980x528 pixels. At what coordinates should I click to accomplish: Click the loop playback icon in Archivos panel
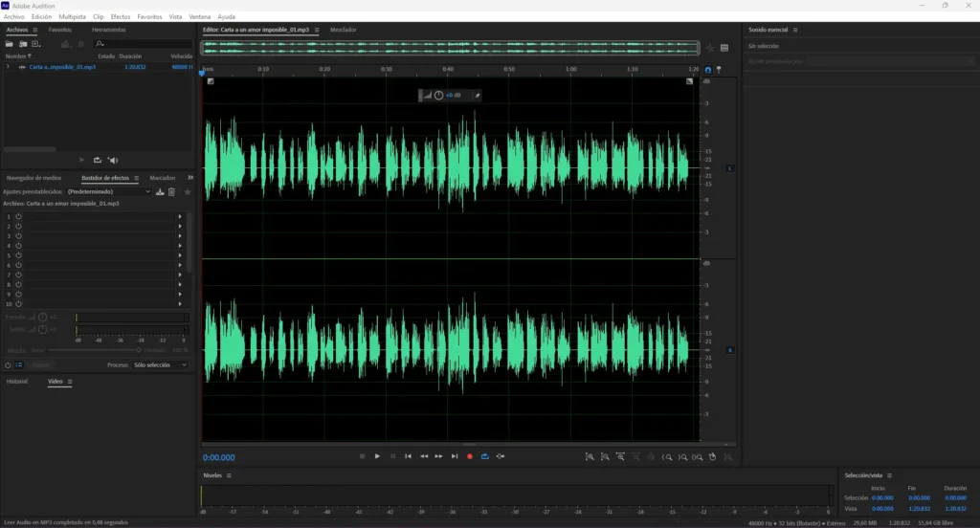click(98, 160)
